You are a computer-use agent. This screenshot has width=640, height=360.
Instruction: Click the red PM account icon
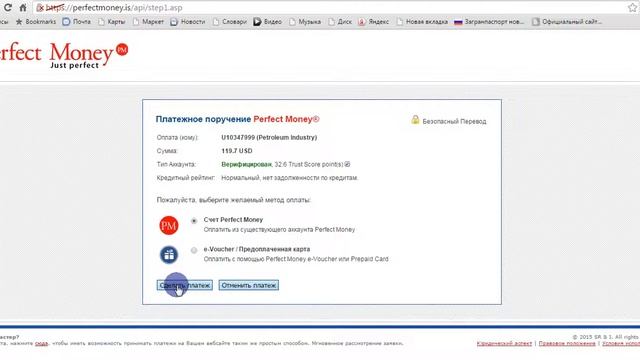tap(169, 225)
